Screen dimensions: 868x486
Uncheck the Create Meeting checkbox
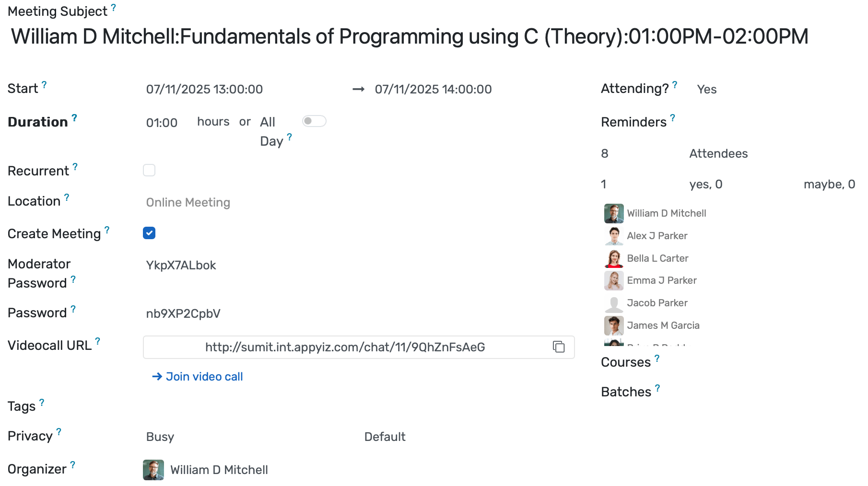click(149, 233)
